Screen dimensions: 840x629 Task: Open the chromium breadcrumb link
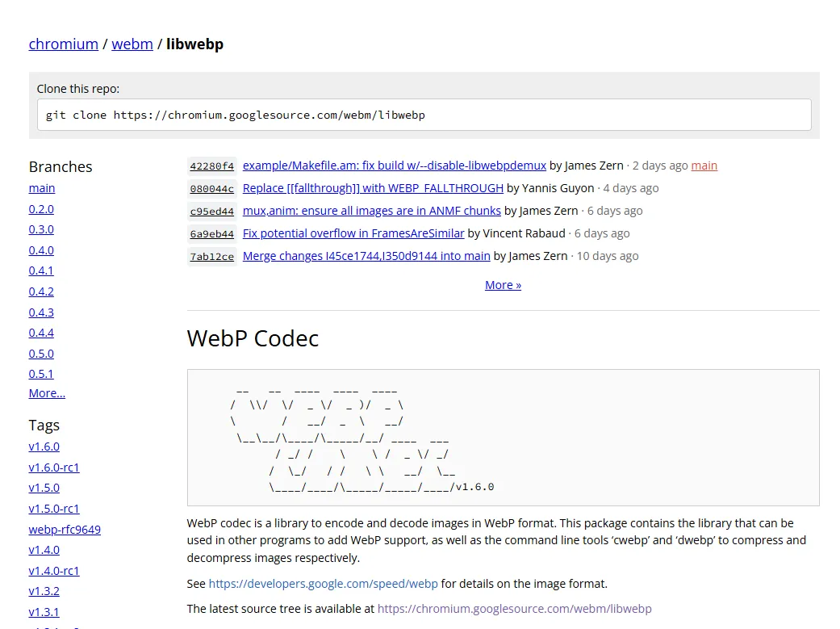pyautogui.click(x=63, y=44)
